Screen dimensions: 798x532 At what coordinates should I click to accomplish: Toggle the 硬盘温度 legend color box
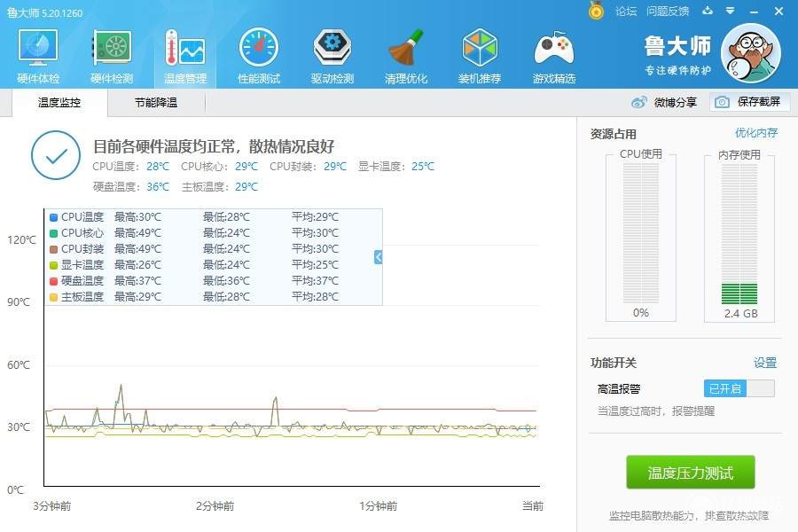click(x=53, y=281)
